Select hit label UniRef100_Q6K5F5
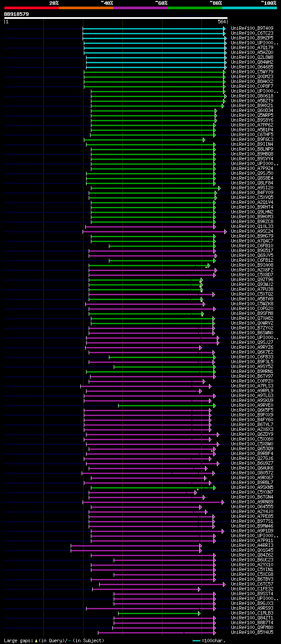Viewport: 281px width, 644px height. 252,410
